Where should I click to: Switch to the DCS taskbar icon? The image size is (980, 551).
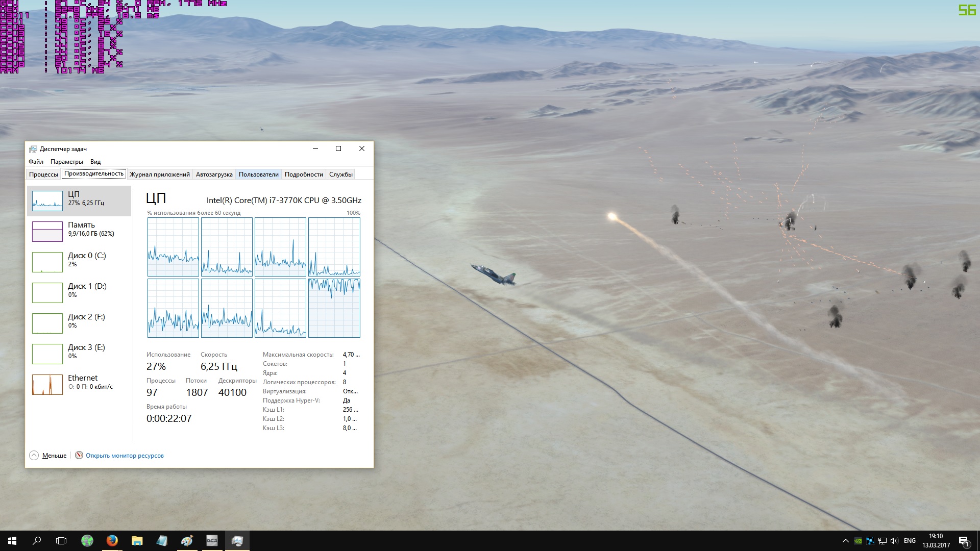click(x=212, y=541)
